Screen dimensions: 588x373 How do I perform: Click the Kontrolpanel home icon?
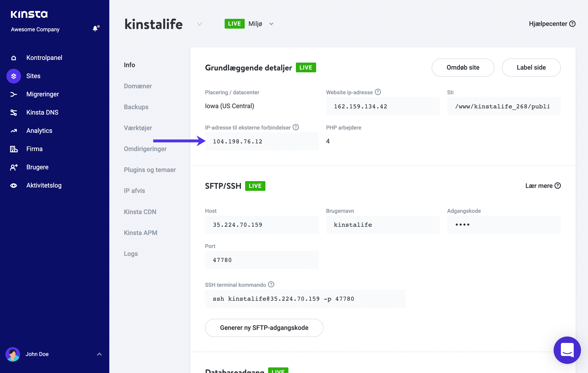tap(14, 58)
